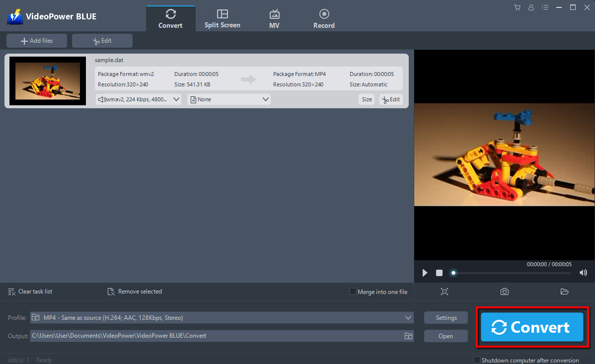Open the Convert tab's Record feature
Image resolution: width=595 pixels, height=364 pixels.
pyautogui.click(x=324, y=17)
